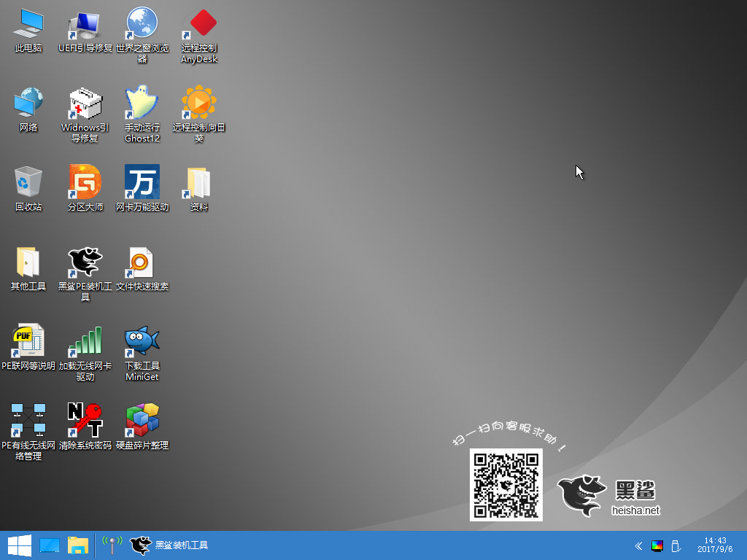Select the 清除系统密码 icon
This screenshot has height=560, width=747.
point(85,421)
